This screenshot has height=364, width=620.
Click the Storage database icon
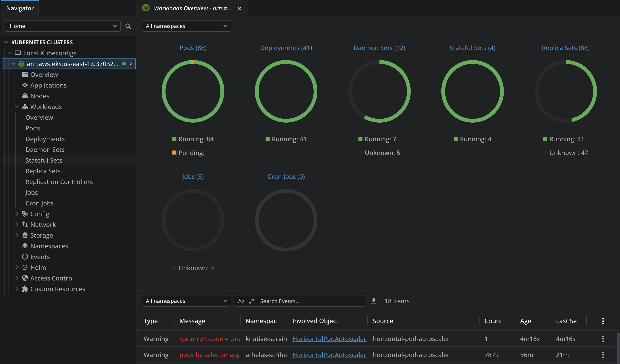point(25,235)
